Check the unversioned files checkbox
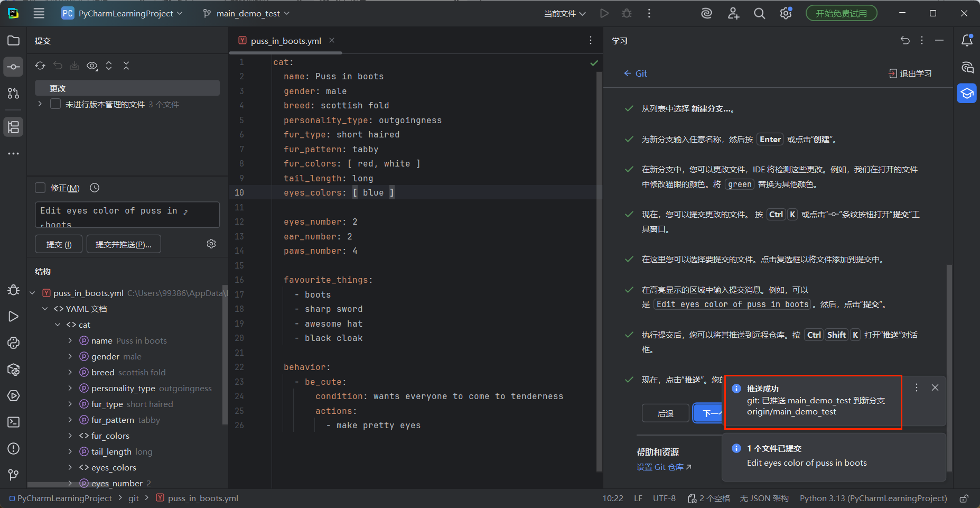 click(55, 104)
